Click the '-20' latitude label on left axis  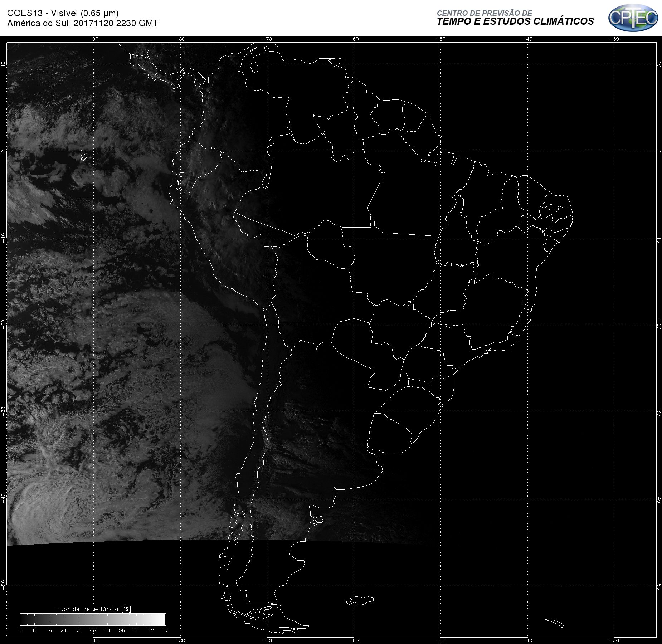coord(3,325)
